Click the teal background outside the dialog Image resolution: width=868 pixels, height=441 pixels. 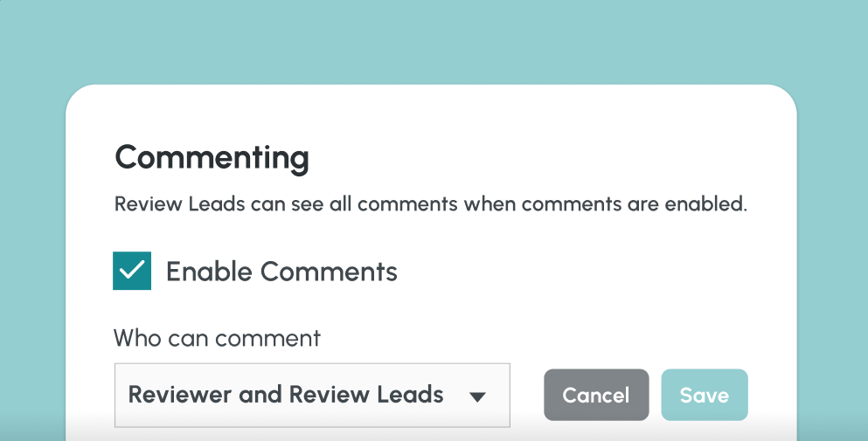click(437, 39)
